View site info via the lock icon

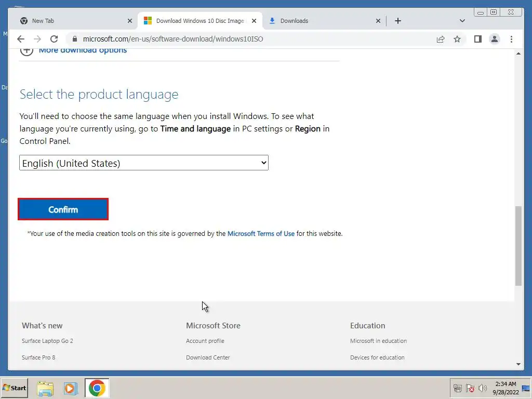pos(75,39)
